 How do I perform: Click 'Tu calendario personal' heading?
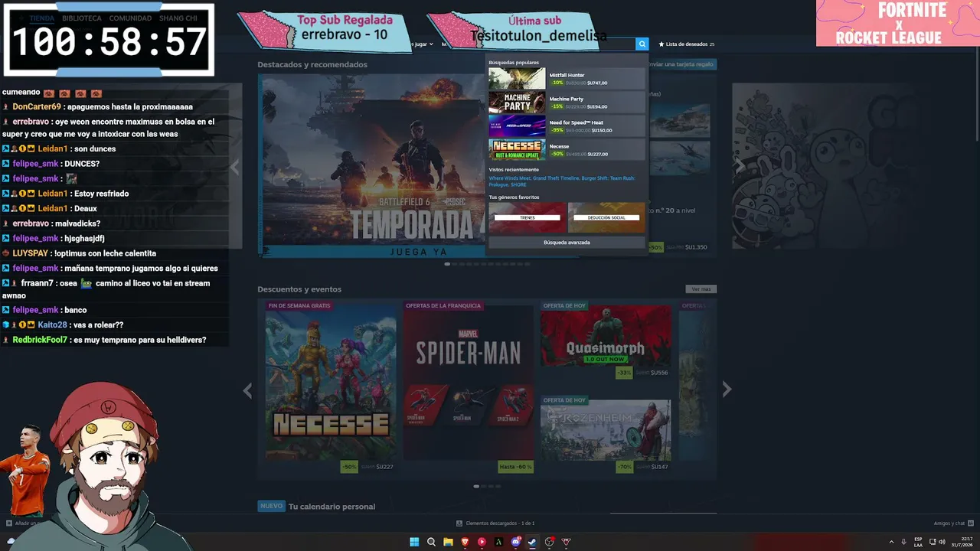pyautogui.click(x=332, y=507)
